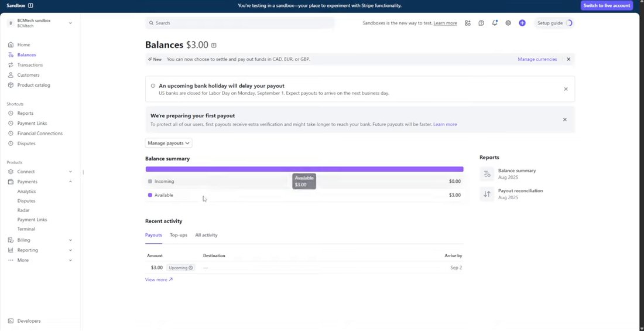644x331 pixels.
Task: Click the Sep 2 arrival date
Action: click(456, 268)
